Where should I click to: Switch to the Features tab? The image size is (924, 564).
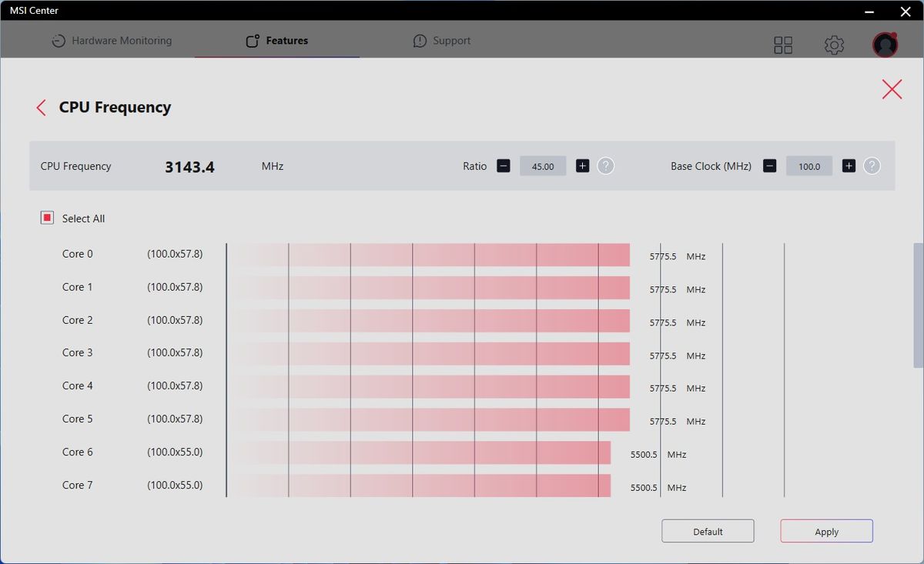click(x=277, y=41)
